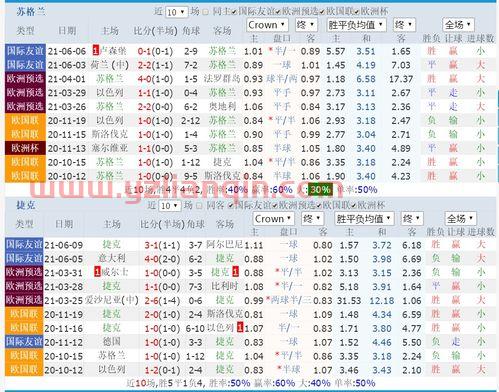
Task: Uncheck 国际友谊 filter in Scotland section
Action: 234,12
